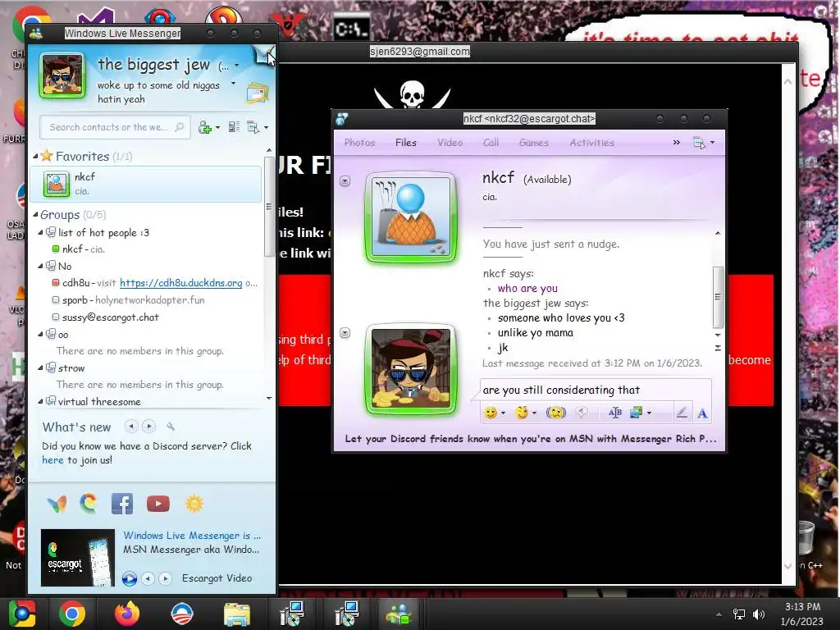Collapse your own display picture arrow in chat
Image resolution: width=840 pixels, height=630 pixels.
tap(345, 333)
